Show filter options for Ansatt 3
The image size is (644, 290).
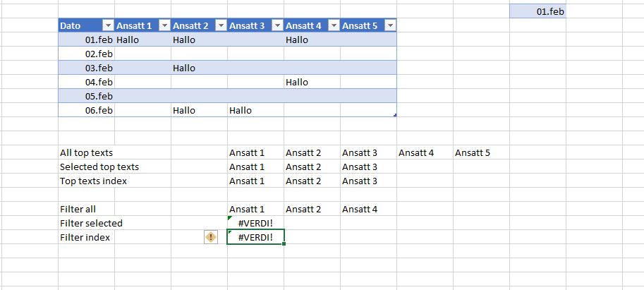277,25
